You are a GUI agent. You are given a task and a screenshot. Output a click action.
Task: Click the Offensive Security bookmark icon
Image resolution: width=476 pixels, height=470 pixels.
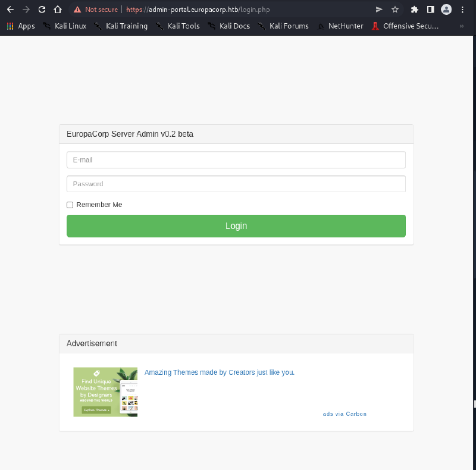pos(375,26)
